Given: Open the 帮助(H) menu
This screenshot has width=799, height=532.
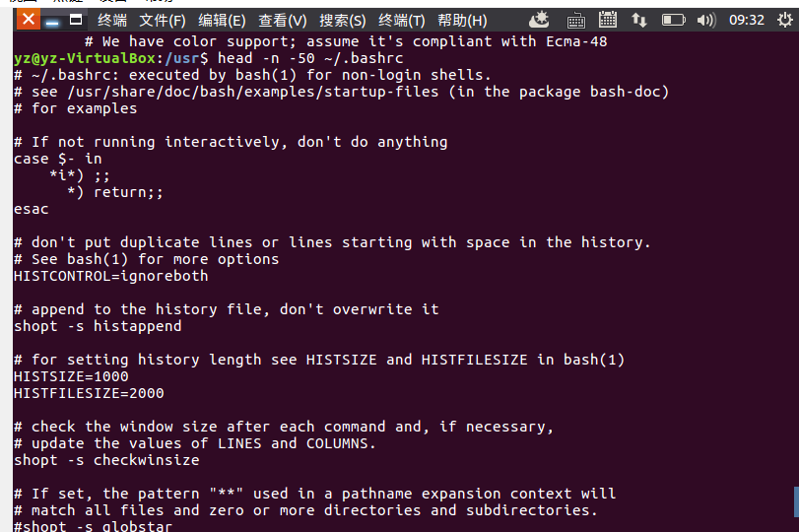Looking at the screenshot, I should (x=462, y=20).
